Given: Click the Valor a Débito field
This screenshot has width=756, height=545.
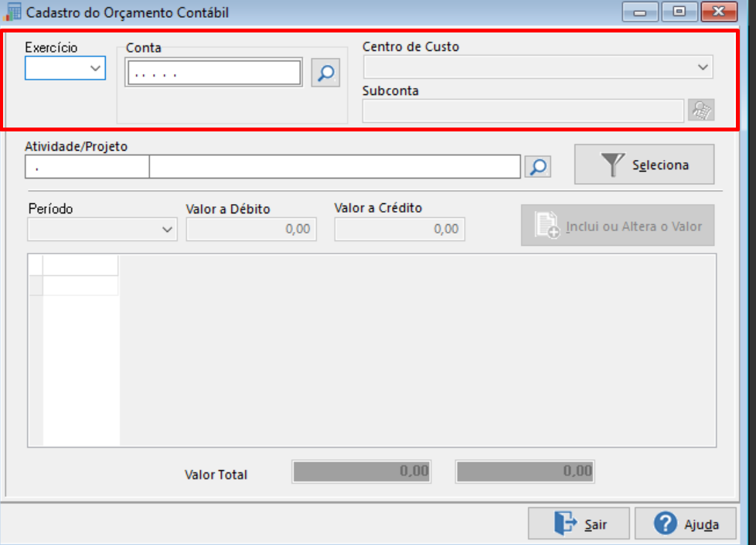Looking at the screenshot, I should (251, 229).
